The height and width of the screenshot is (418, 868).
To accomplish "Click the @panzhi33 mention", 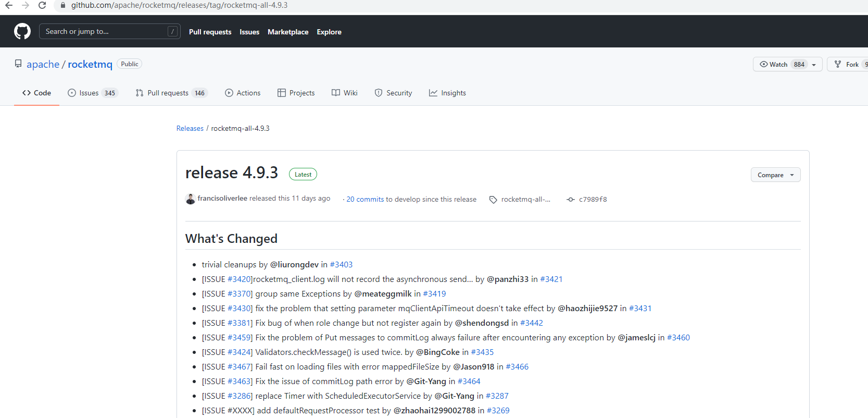I will (508, 279).
